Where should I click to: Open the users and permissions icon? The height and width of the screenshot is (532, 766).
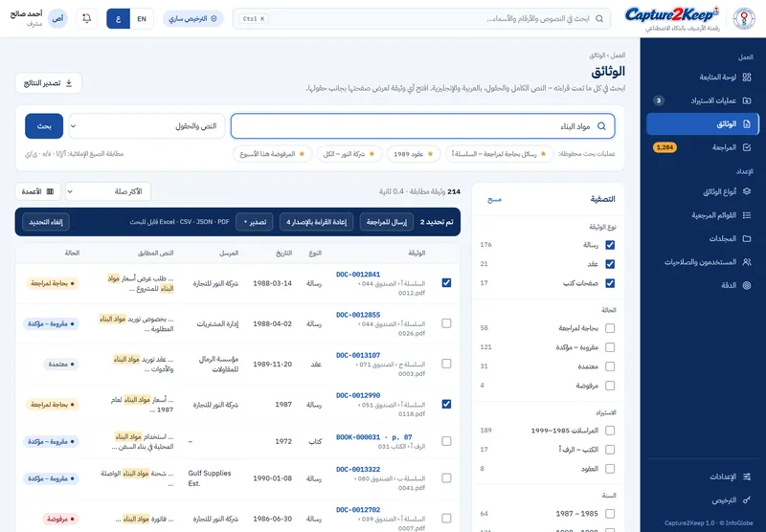747,262
